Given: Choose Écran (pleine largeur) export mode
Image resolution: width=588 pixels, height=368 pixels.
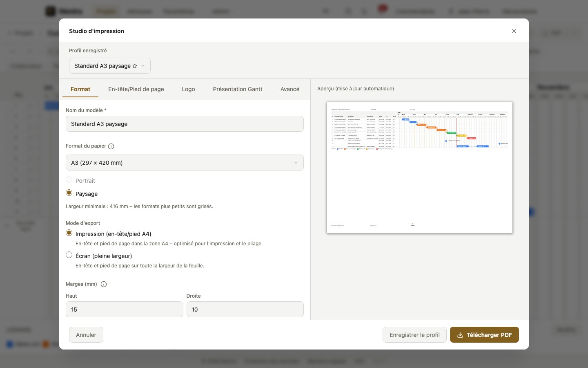Looking at the screenshot, I should coord(69,255).
